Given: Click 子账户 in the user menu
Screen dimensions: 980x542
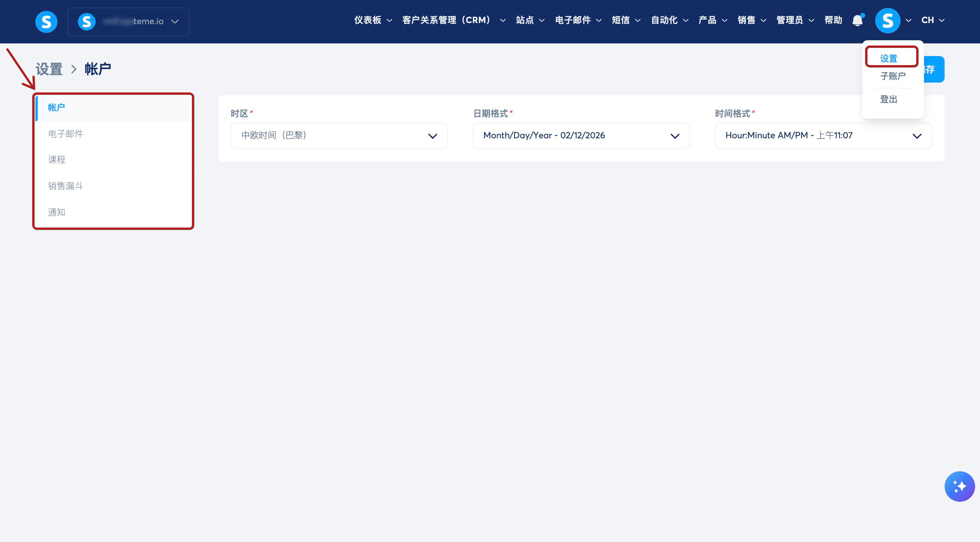Looking at the screenshot, I should [892, 76].
